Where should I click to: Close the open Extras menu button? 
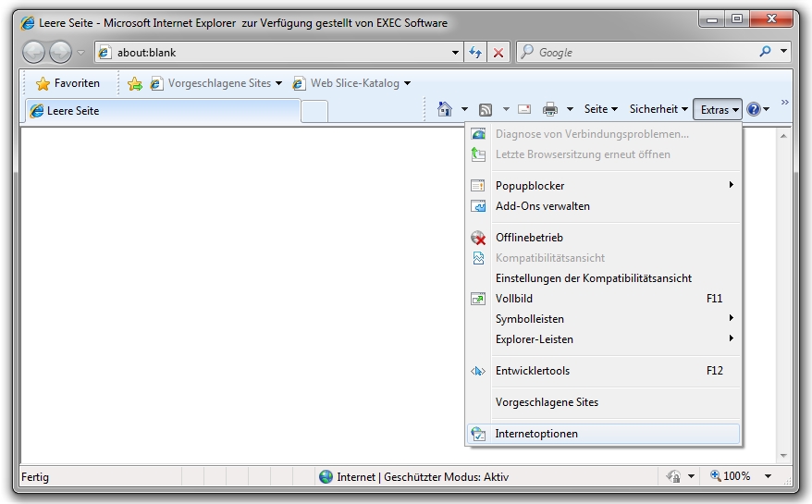(718, 109)
